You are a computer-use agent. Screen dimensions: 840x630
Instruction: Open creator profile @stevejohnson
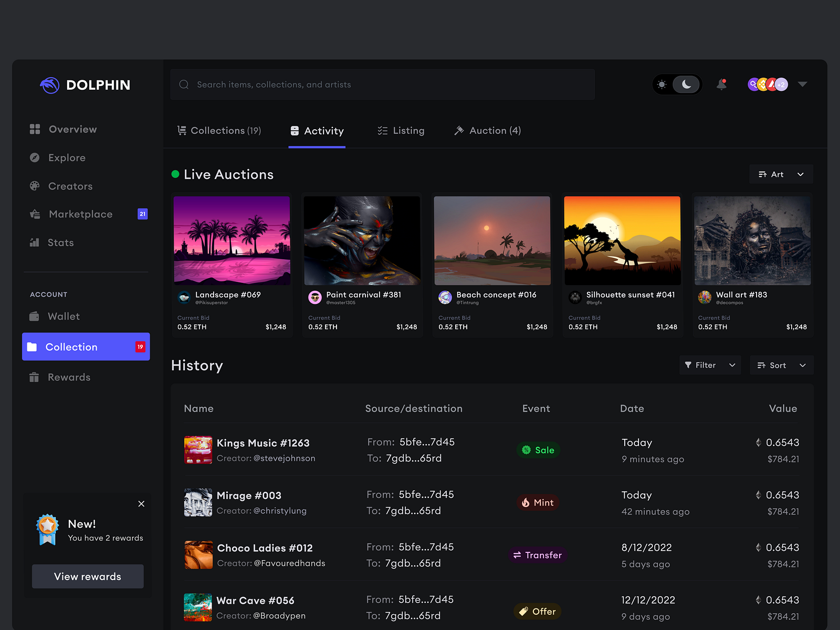pyautogui.click(x=284, y=458)
